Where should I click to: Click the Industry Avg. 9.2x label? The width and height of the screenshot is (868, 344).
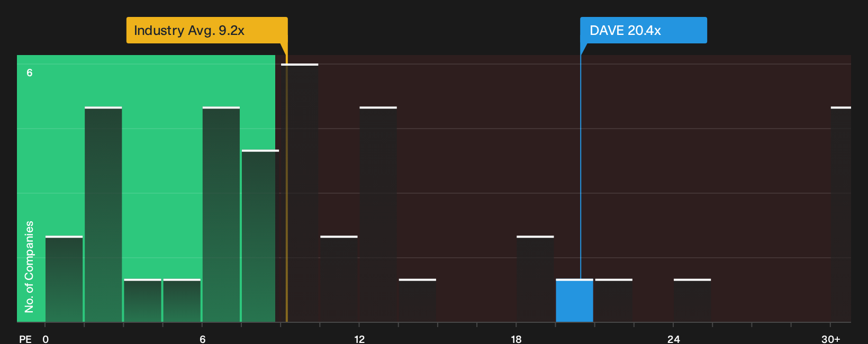[x=207, y=30]
